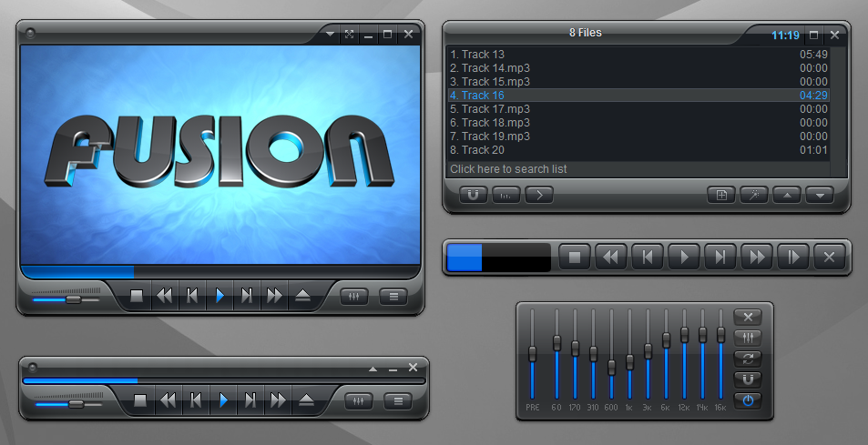Toggle the equalizer power button
The height and width of the screenshot is (445, 868).
coord(748,400)
